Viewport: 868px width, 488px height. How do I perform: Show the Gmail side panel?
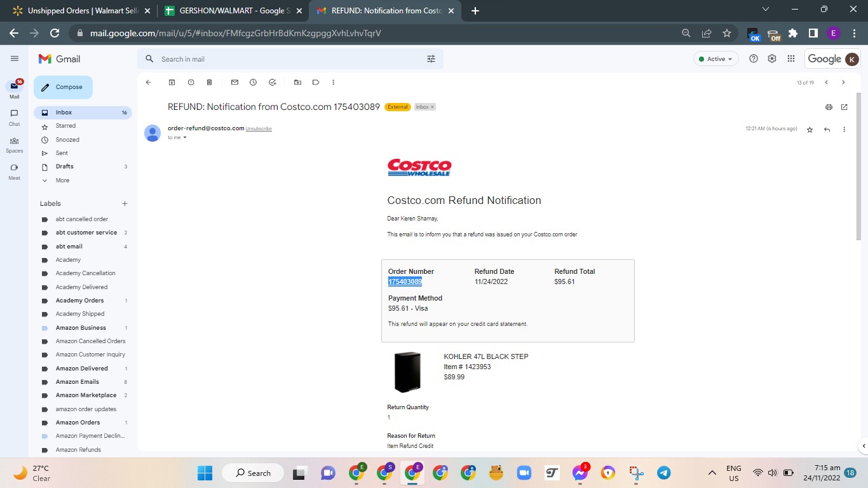[863, 445]
